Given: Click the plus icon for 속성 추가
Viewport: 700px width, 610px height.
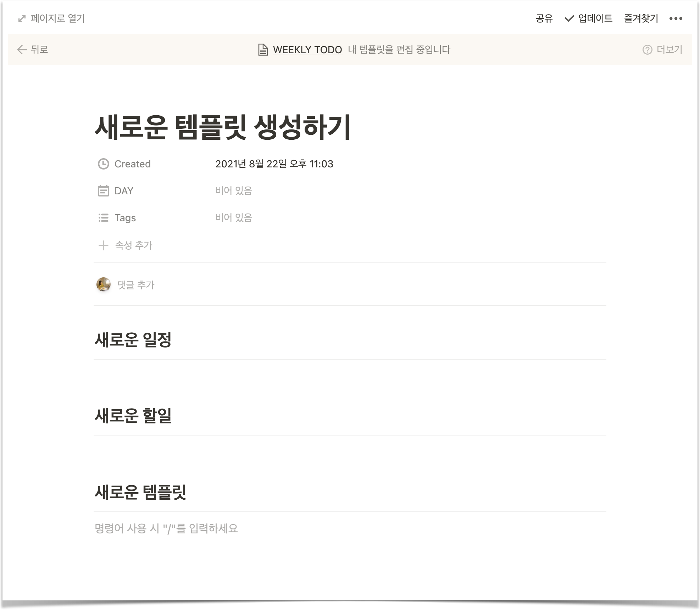Looking at the screenshot, I should tap(103, 245).
